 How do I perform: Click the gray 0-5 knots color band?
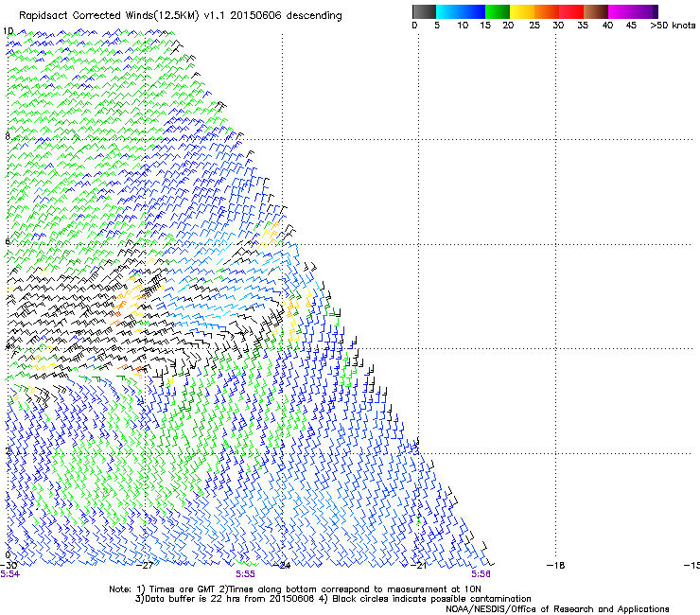pyautogui.click(x=424, y=11)
